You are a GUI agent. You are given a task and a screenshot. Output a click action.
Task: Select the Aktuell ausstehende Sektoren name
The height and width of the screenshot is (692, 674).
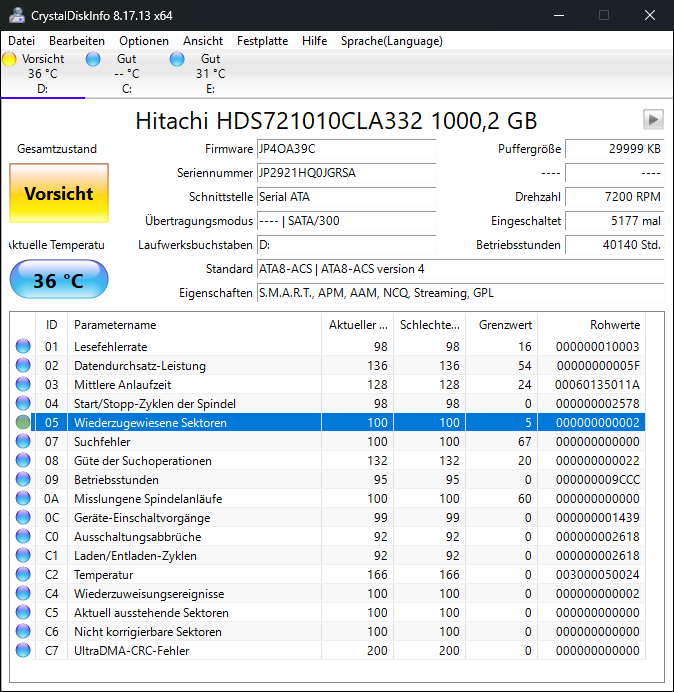tap(151, 613)
